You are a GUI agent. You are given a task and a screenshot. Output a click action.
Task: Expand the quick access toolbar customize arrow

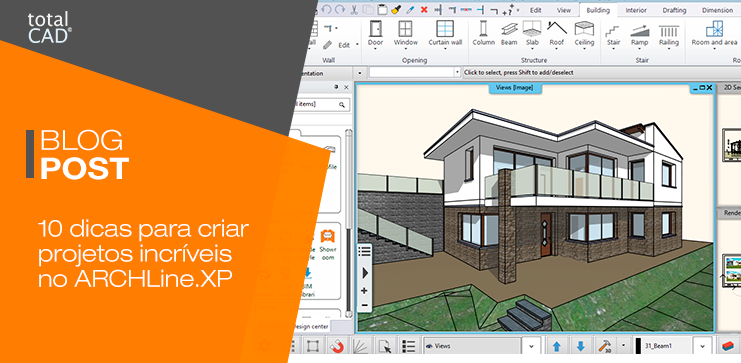click(518, 9)
